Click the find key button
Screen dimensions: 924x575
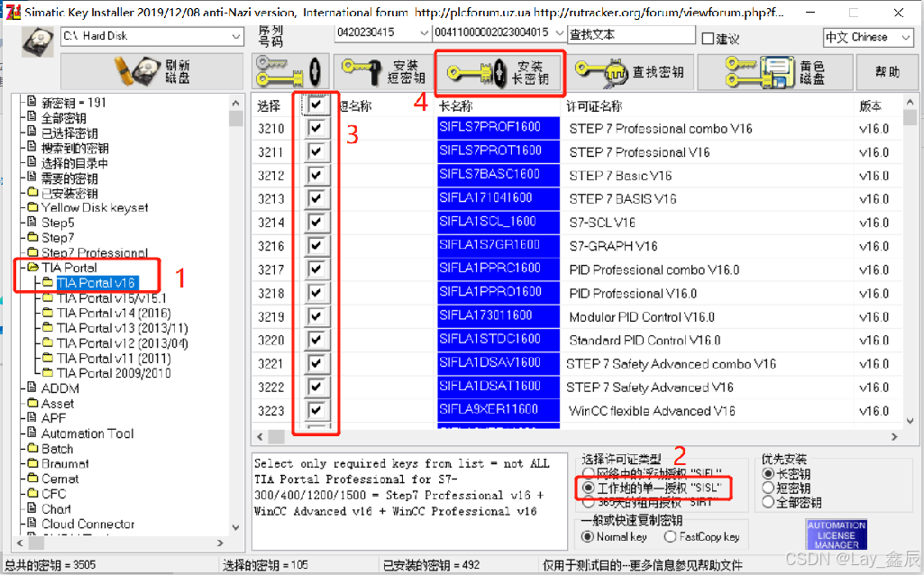pos(630,72)
